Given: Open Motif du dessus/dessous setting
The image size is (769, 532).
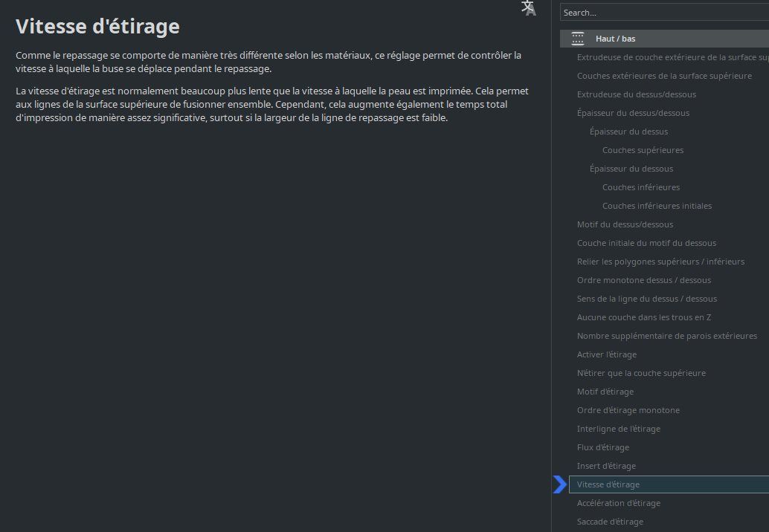Looking at the screenshot, I should pos(625,225).
